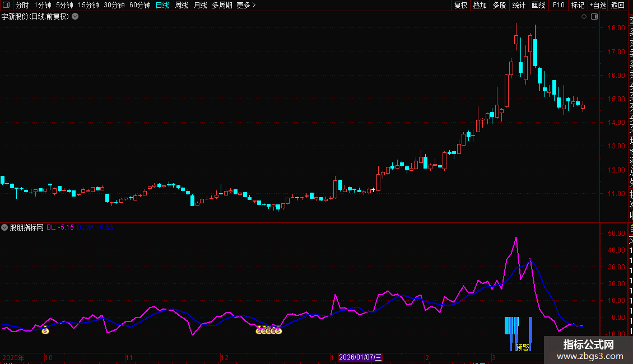Click the 16.00 price axis label

click(x=616, y=75)
